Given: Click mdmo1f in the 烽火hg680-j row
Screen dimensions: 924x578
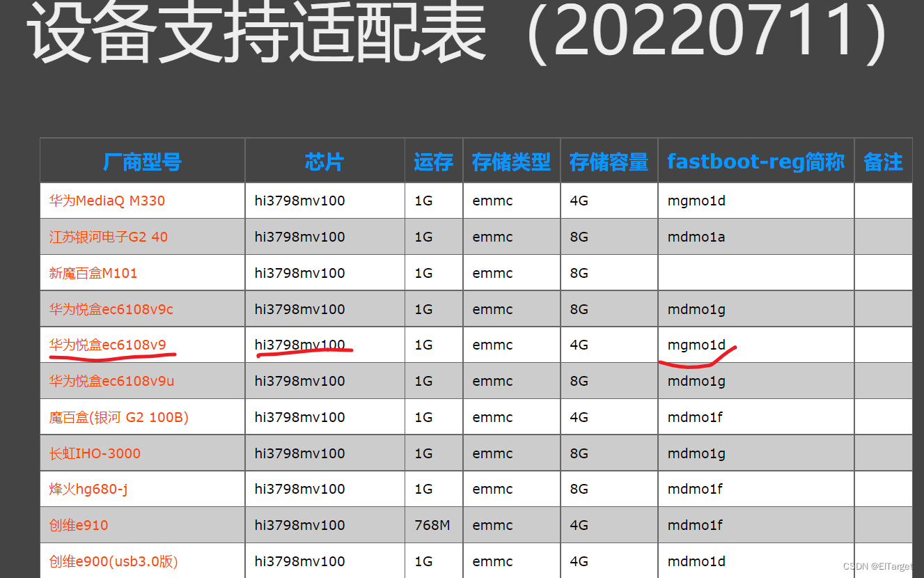Looking at the screenshot, I should [695, 489].
